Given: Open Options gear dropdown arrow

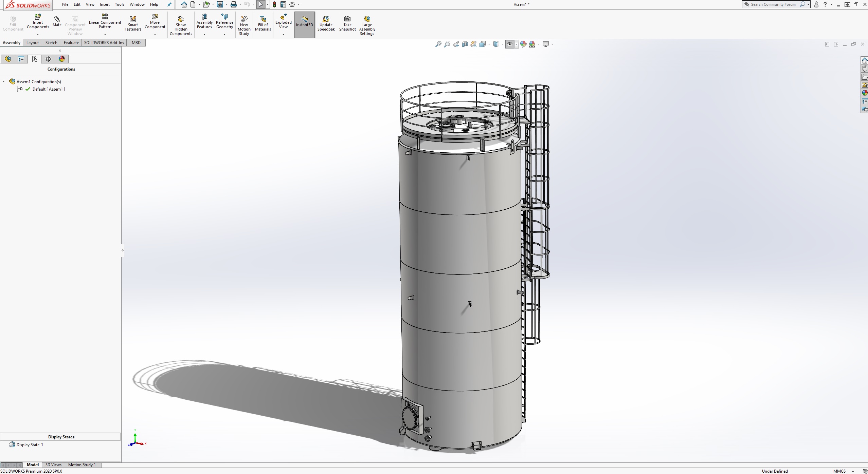Looking at the screenshot, I should pos(299,4).
